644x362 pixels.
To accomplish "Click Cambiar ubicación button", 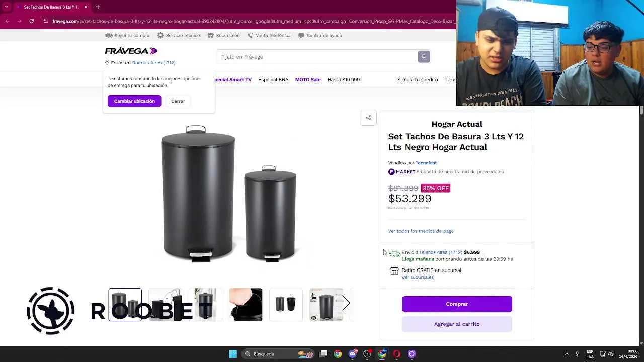I will 134,101.
